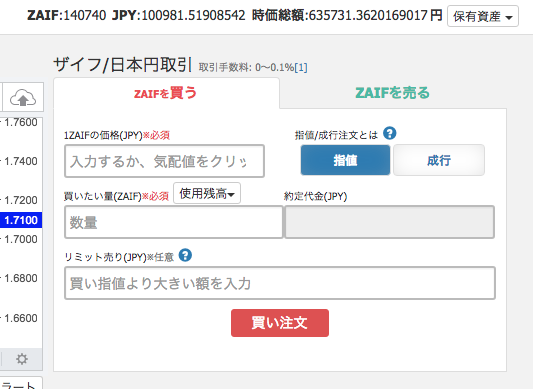The width and height of the screenshot is (533, 389).
Task: Select 成行 market order type
Action: tap(439, 160)
